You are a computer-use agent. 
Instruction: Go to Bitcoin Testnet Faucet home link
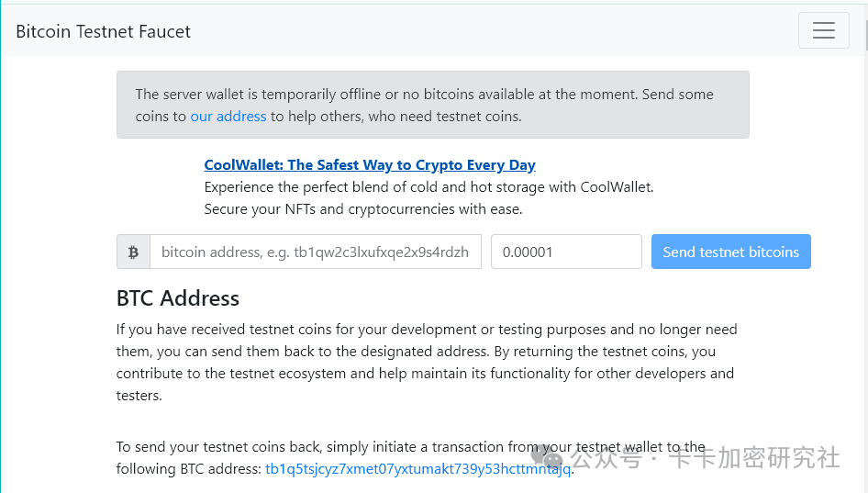[x=103, y=31]
